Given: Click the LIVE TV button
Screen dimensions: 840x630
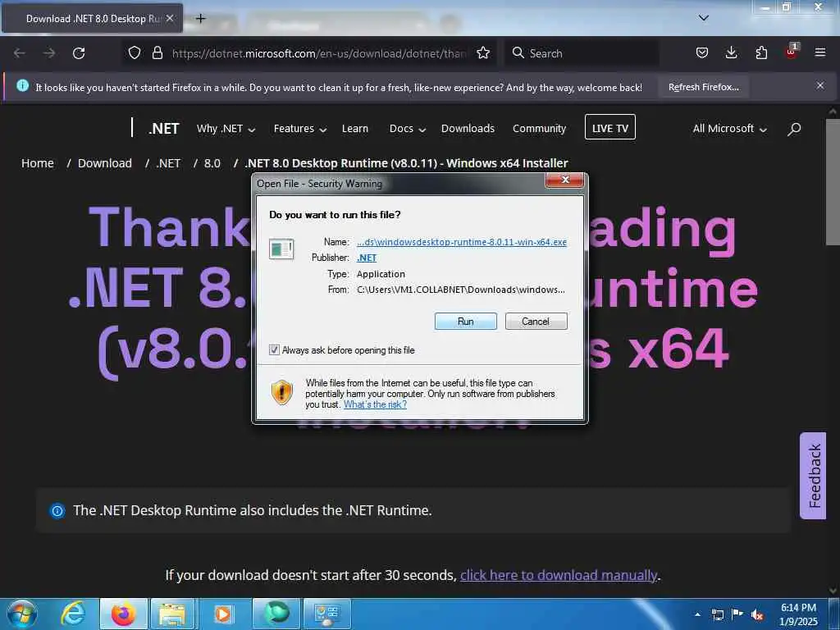Looking at the screenshot, I should tap(610, 127).
